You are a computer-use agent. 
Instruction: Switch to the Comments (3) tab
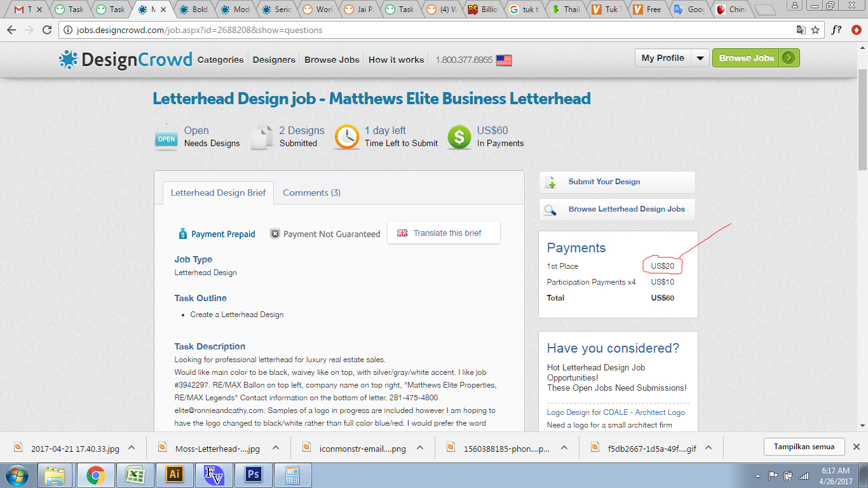[x=312, y=193]
